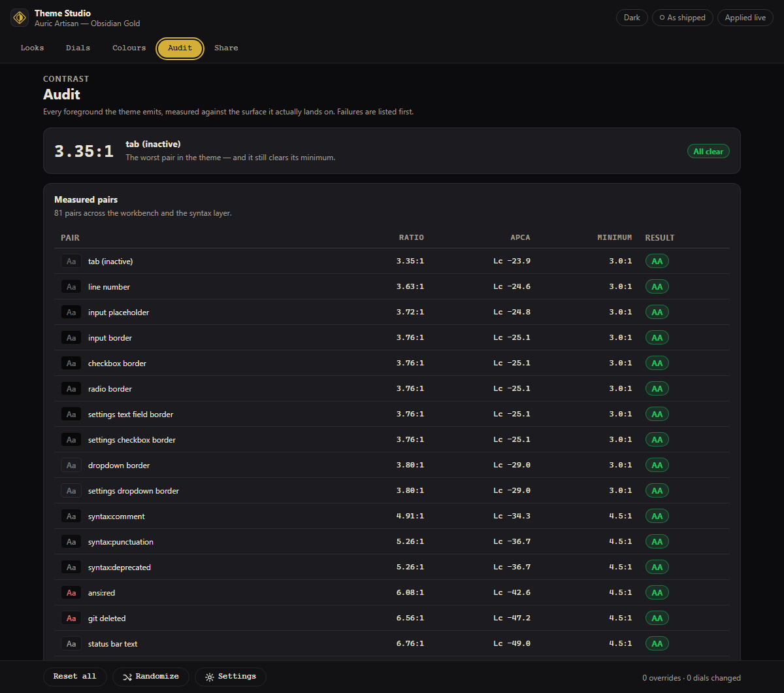Select the 'settings dropdown border' label

coord(133,490)
